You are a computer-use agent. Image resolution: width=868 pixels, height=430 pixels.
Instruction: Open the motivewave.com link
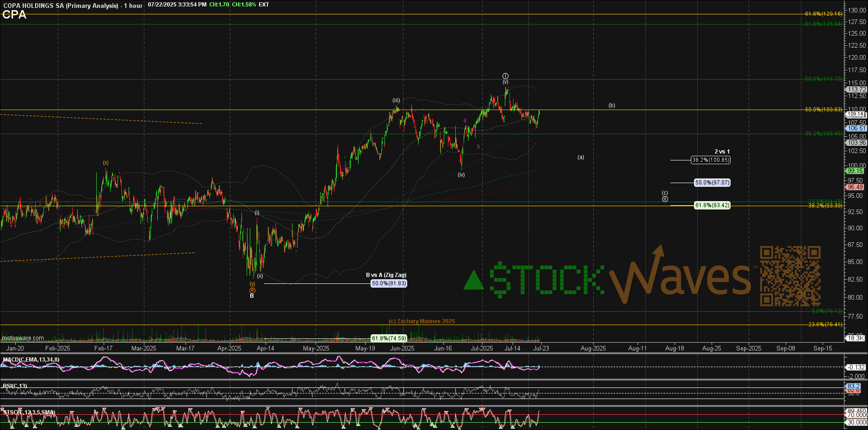(23, 338)
